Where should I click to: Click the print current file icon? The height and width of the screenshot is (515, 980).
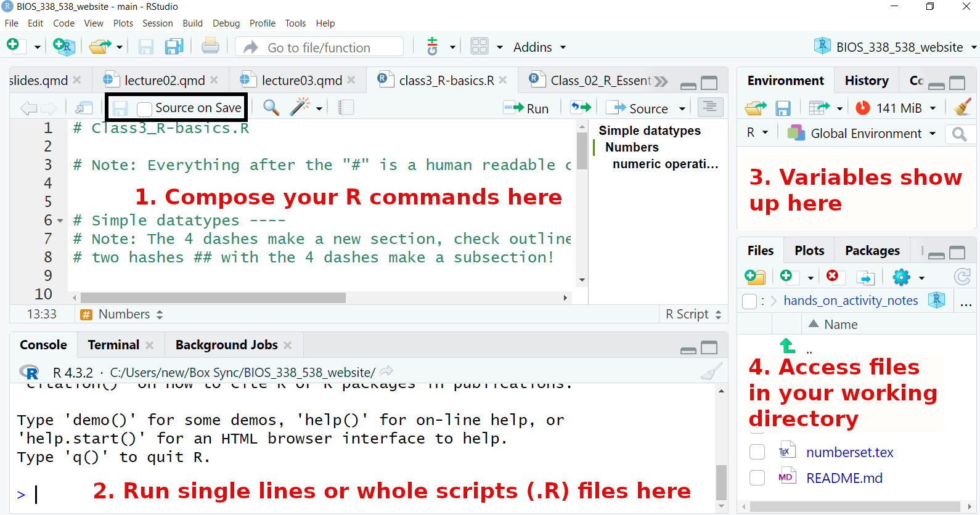(x=210, y=47)
